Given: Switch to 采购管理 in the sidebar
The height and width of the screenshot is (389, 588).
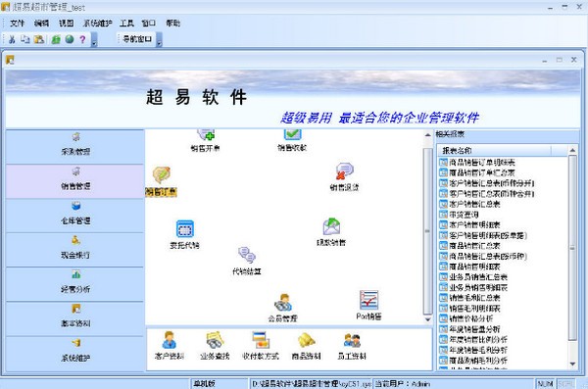Looking at the screenshot, I should pyautogui.click(x=75, y=147).
